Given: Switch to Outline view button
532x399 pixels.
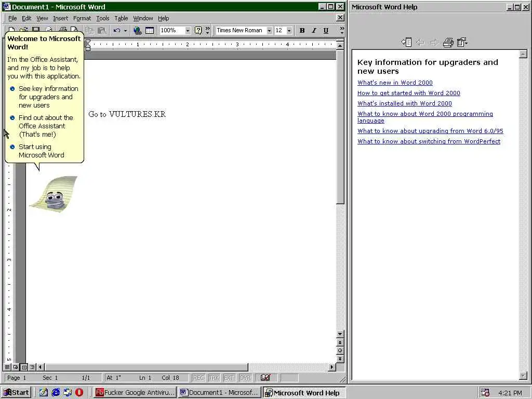Looking at the screenshot, I should click(x=32, y=367).
